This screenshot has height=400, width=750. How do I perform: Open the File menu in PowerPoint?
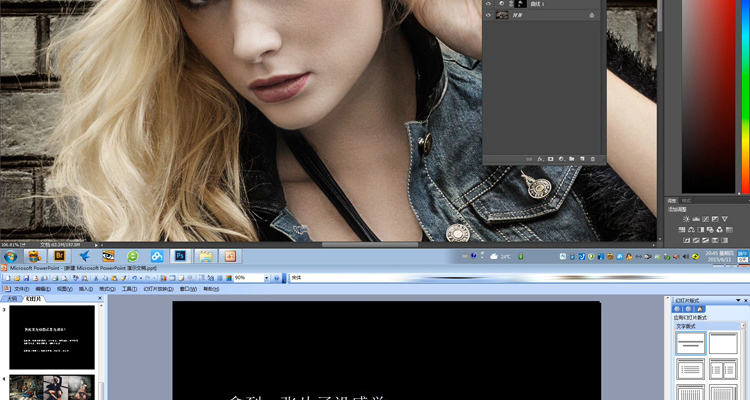pyautogui.click(x=21, y=289)
